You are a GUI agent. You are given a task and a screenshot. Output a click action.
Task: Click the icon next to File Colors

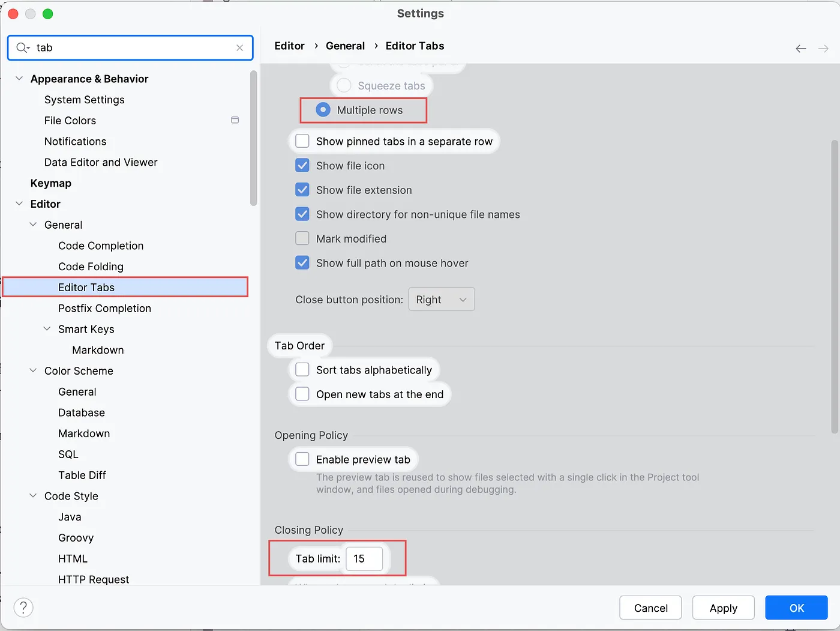click(235, 120)
